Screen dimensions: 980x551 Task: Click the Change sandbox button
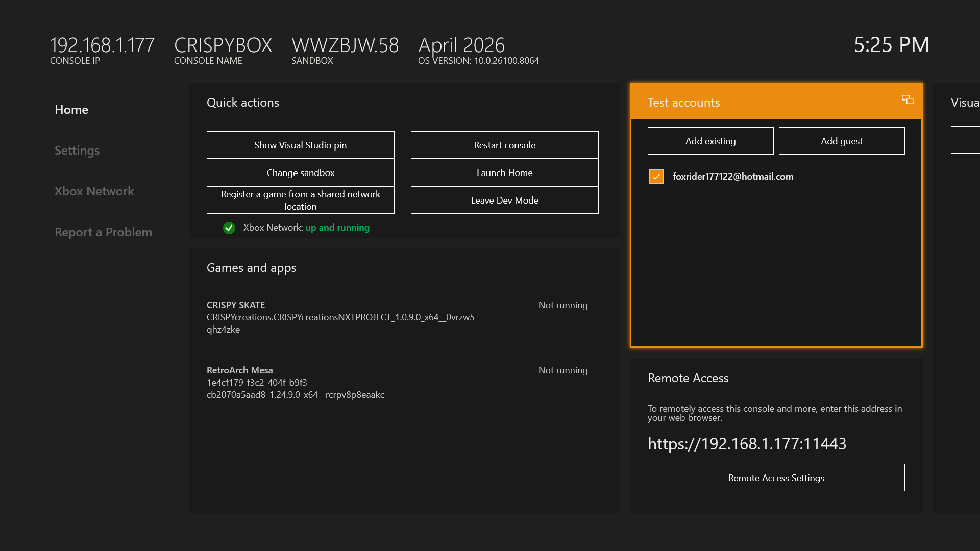tap(301, 172)
